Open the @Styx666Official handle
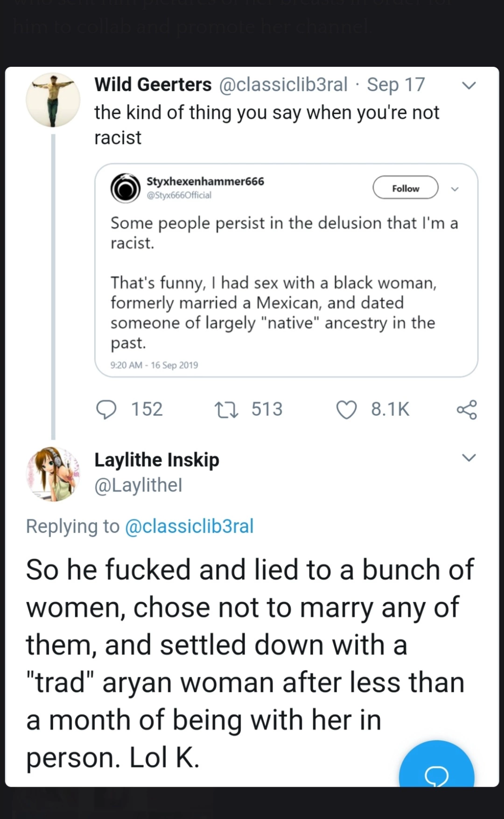The height and width of the screenshot is (819, 504). (179, 195)
